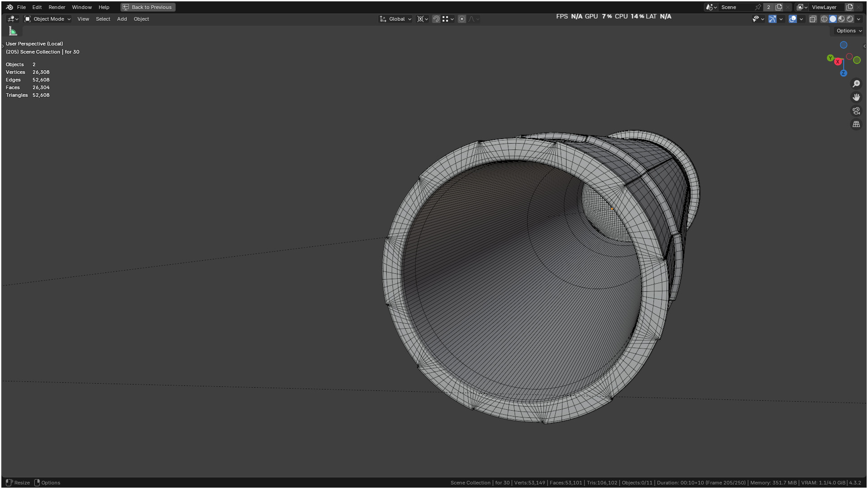Screen dimensions: 868x489
Task: Open the Object Mode dropdown
Action: (x=48, y=19)
